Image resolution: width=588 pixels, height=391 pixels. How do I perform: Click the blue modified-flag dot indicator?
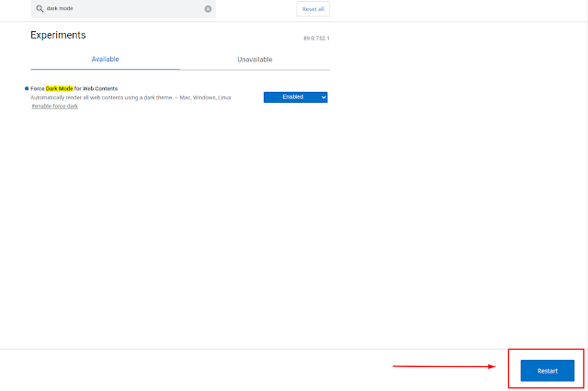point(27,89)
